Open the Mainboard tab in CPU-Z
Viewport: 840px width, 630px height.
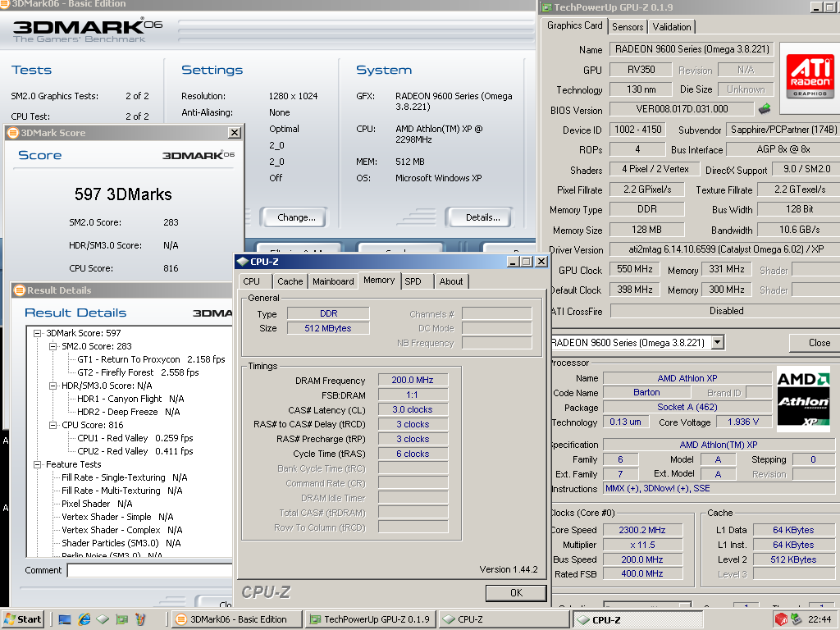333,281
